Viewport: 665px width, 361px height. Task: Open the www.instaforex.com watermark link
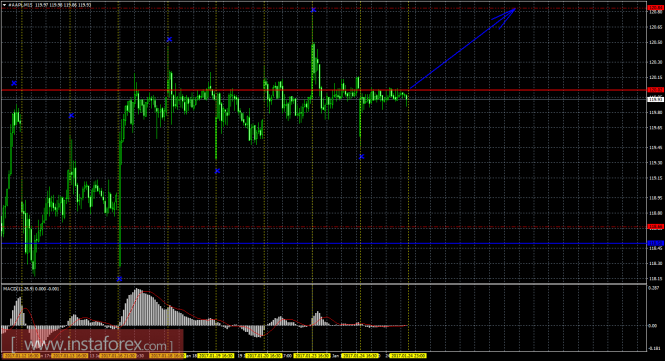point(92,344)
